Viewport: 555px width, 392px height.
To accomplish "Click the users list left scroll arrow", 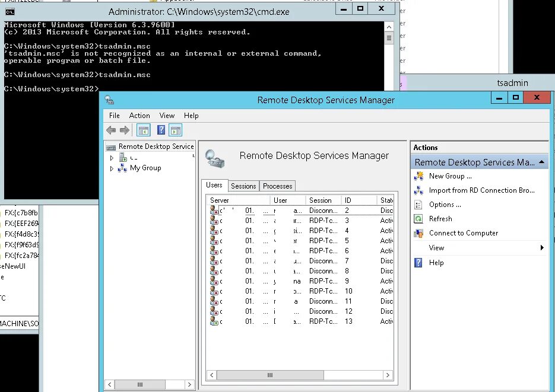I will pos(212,375).
